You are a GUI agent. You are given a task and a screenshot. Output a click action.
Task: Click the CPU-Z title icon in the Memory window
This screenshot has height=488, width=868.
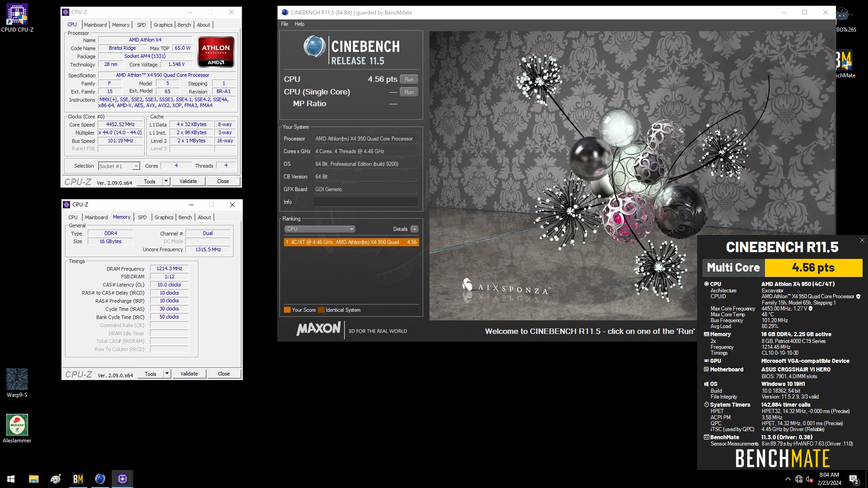click(66, 205)
